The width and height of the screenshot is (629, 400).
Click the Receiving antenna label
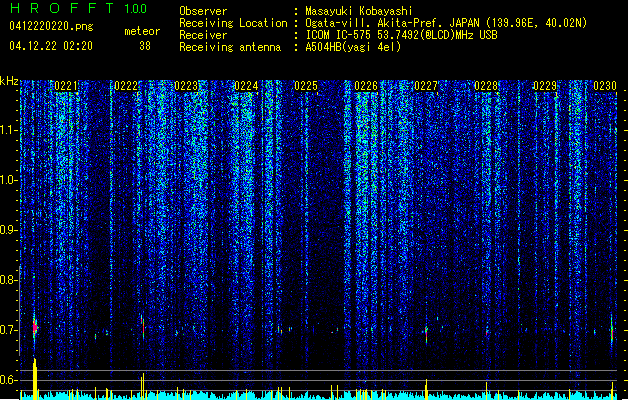coord(230,47)
